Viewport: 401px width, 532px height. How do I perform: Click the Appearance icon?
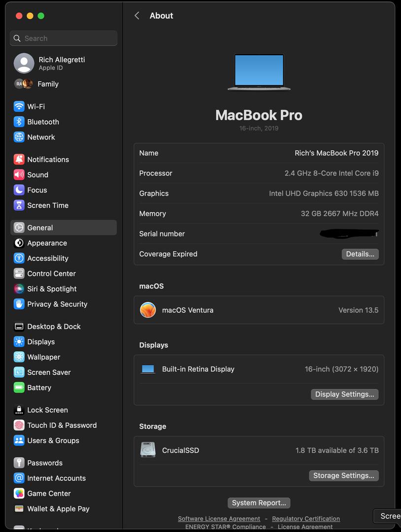[x=19, y=243]
